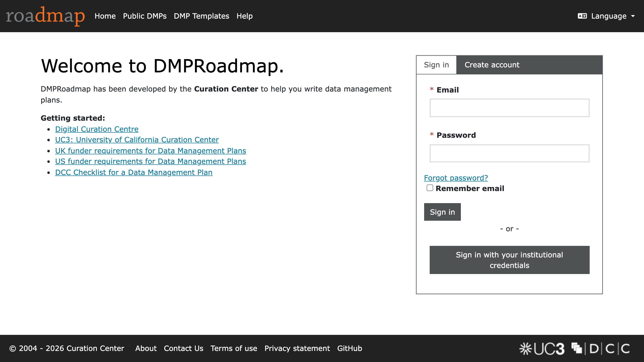Open Terms of use footer link
This screenshot has height=362, width=644.
pos(234,348)
